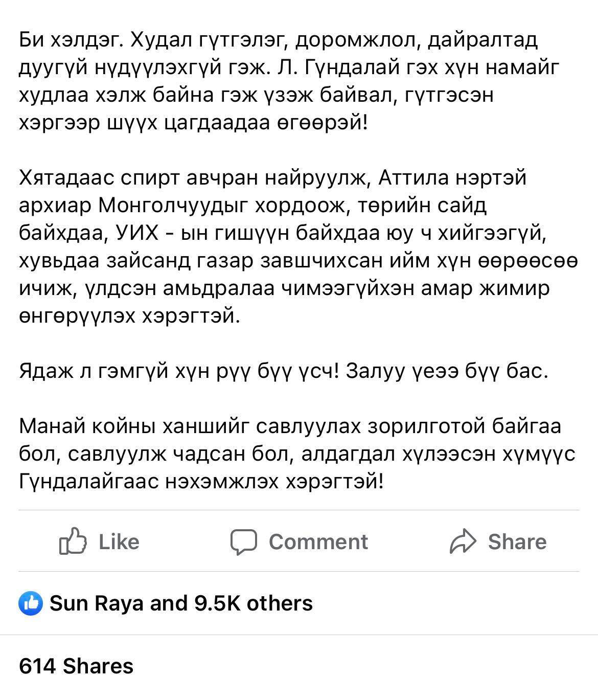Open the 614 Shares list
598x700 pixels.
(76, 666)
